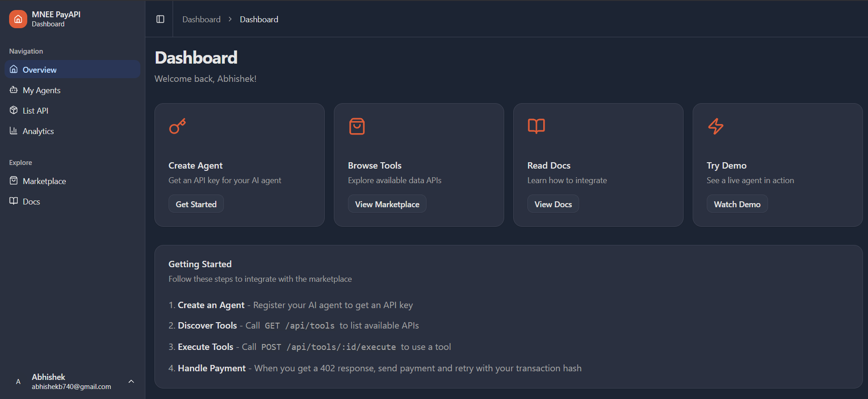Click the 'Create an Agent' step text
This screenshot has height=399, width=868.
click(211, 305)
